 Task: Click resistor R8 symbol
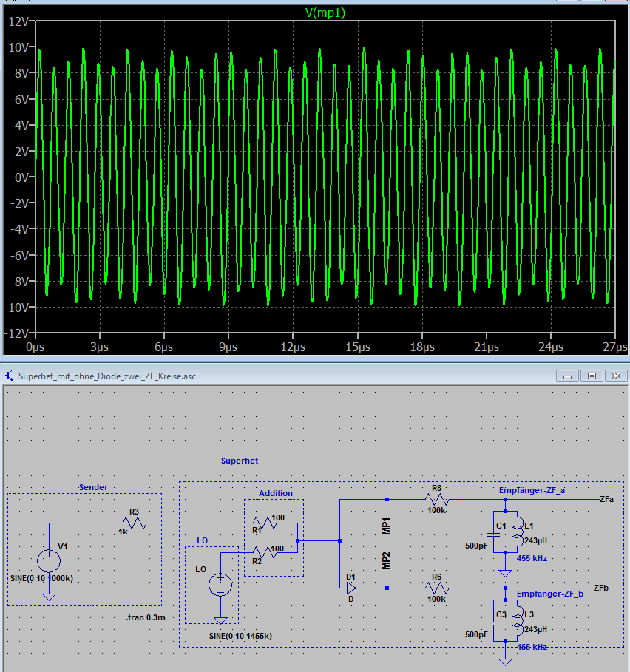click(x=436, y=499)
